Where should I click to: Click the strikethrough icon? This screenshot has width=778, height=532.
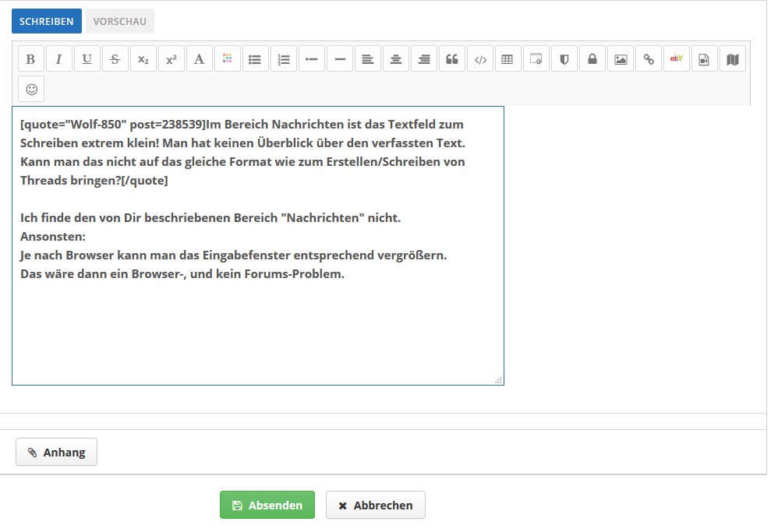pos(115,59)
